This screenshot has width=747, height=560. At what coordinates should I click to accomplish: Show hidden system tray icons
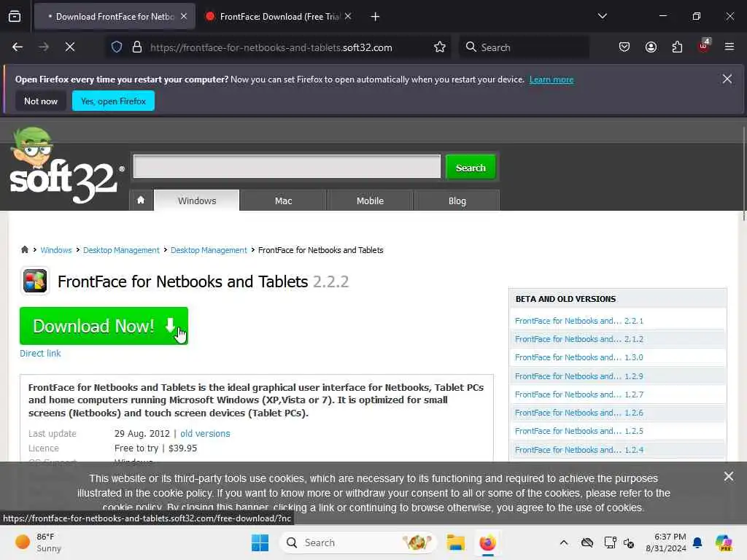click(564, 542)
